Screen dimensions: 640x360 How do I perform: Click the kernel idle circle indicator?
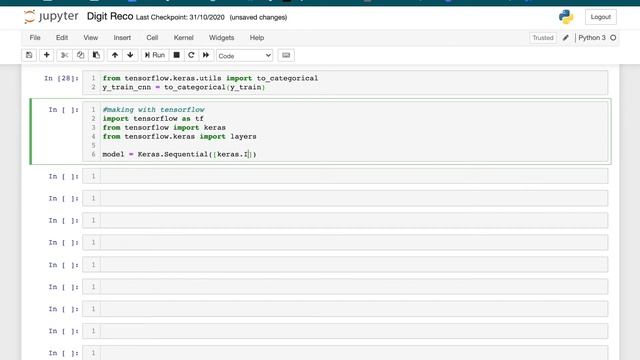click(613, 38)
